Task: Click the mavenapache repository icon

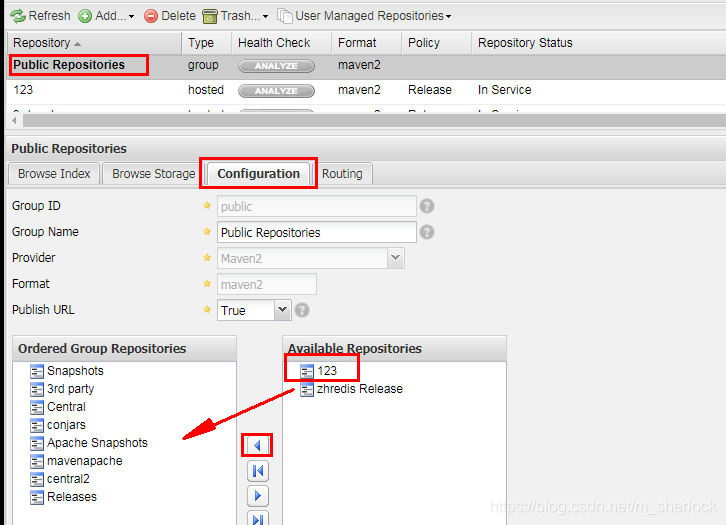Action: [37, 462]
